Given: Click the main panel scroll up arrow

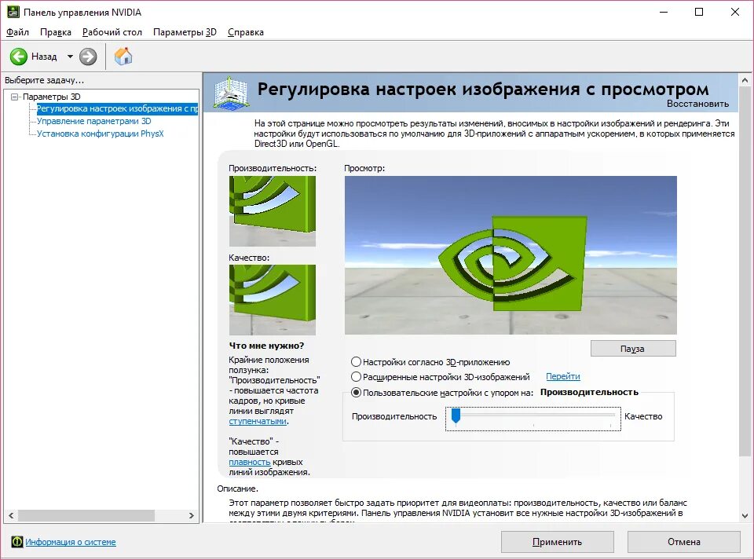Looking at the screenshot, I should pyautogui.click(x=745, y=80).
